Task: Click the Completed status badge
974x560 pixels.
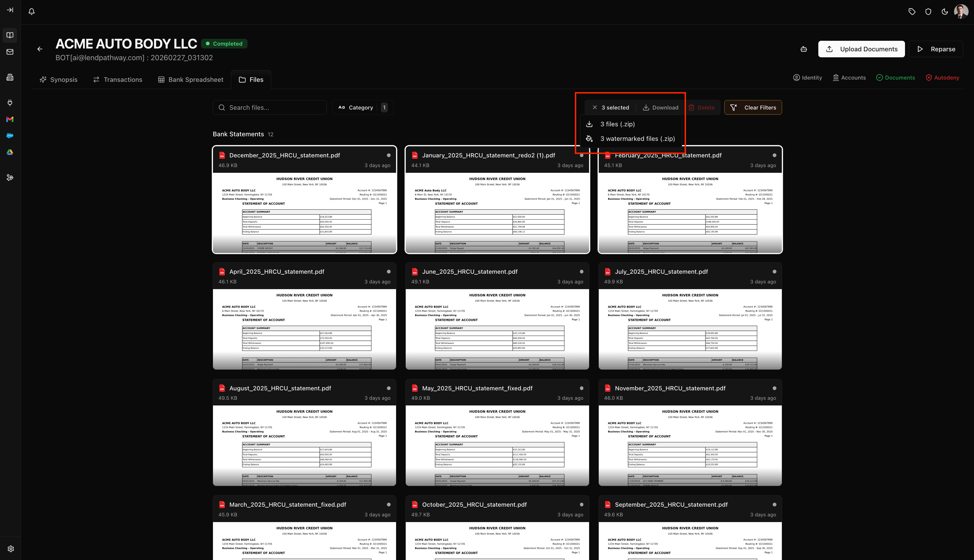Action: [x=224, y=44]
